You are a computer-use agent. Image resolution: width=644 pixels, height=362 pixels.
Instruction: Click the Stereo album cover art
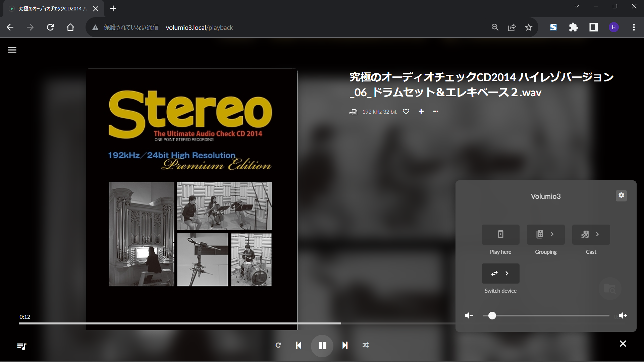tap(192, 199)
